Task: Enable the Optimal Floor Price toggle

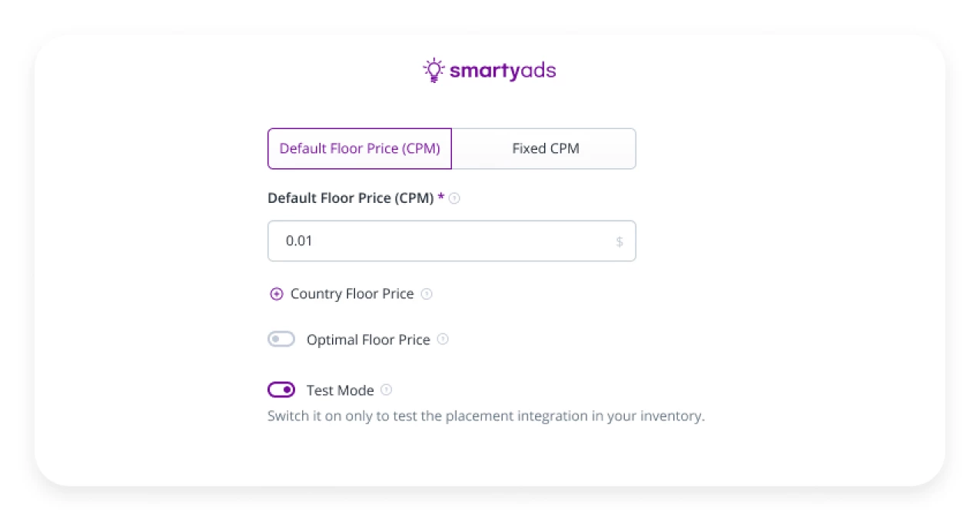Action: pyautogui.click(x=281, y=339)
